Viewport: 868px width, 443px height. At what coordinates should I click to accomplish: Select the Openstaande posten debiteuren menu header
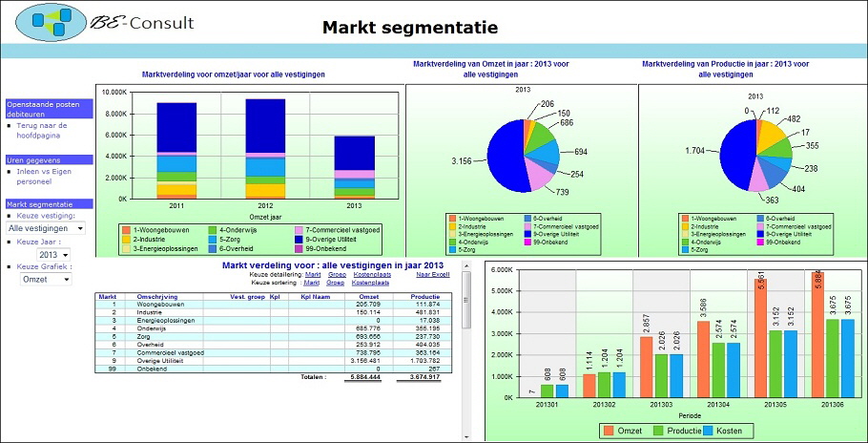pos(48,107)
